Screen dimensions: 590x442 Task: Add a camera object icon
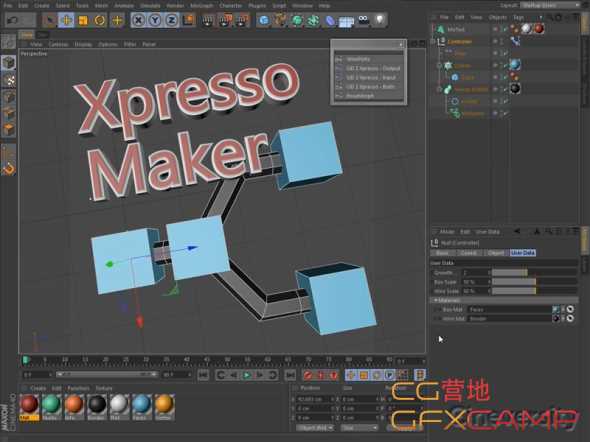pos(363,20)
